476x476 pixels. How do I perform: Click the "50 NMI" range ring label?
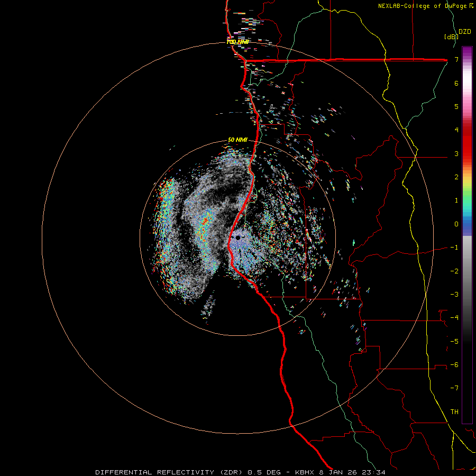coord(237,140)
